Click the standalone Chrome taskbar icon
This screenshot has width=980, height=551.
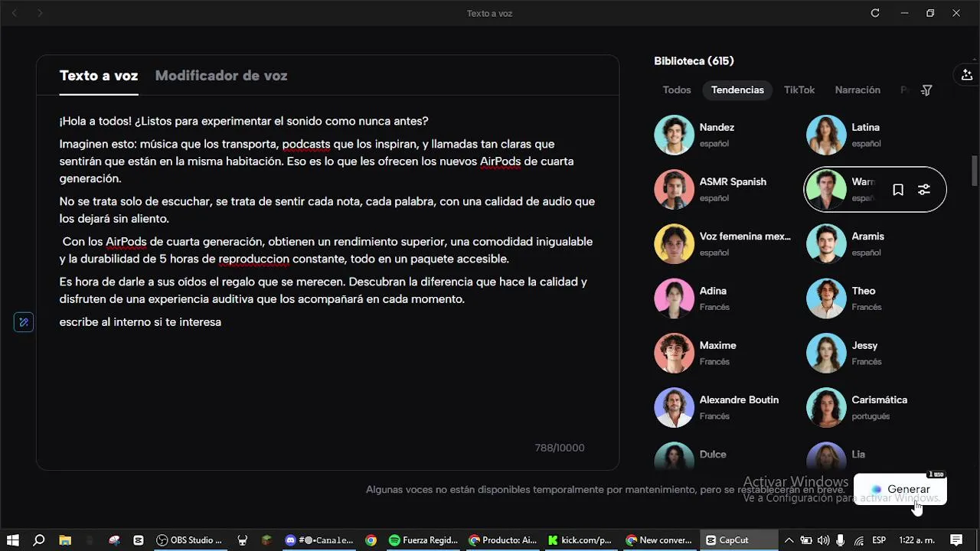pos(371,540)
